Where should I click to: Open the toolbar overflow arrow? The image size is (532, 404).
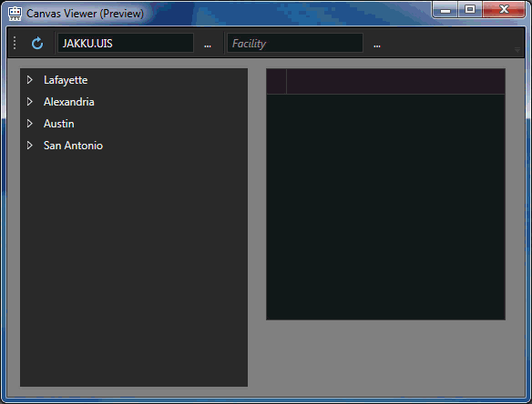(517, 50)
